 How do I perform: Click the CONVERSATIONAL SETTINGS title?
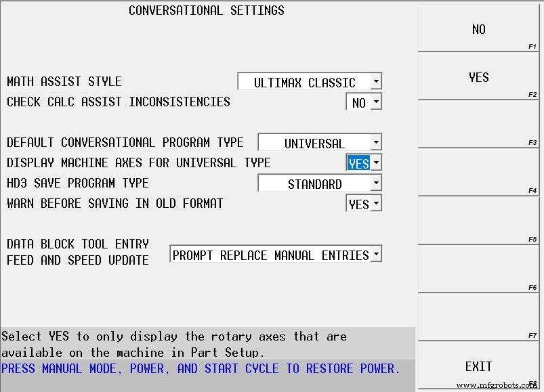[205, 10]
